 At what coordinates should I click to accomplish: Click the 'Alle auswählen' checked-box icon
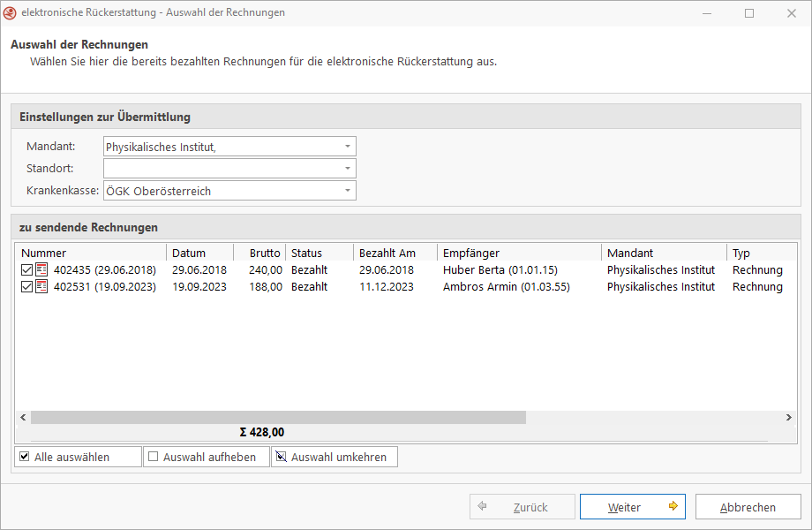point(25,457)
